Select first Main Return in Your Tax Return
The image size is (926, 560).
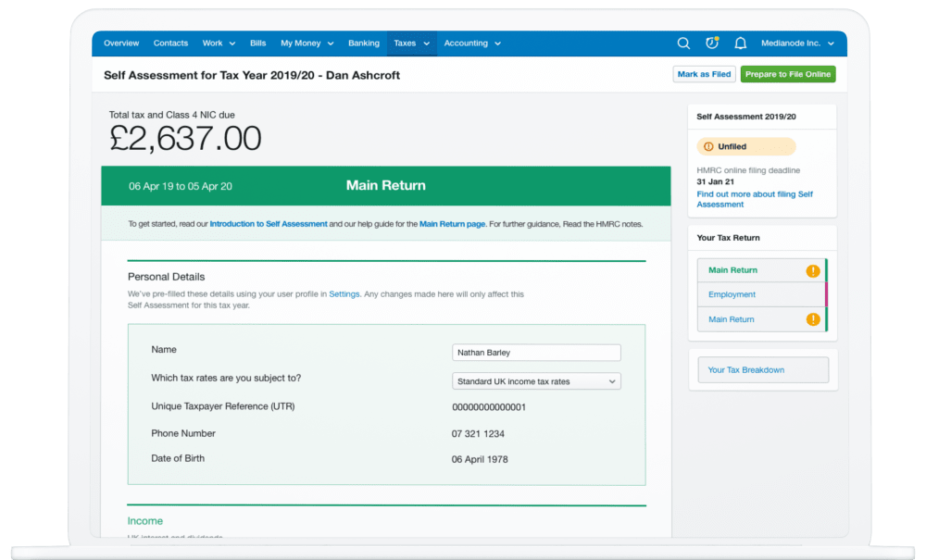tap(762, 270)
